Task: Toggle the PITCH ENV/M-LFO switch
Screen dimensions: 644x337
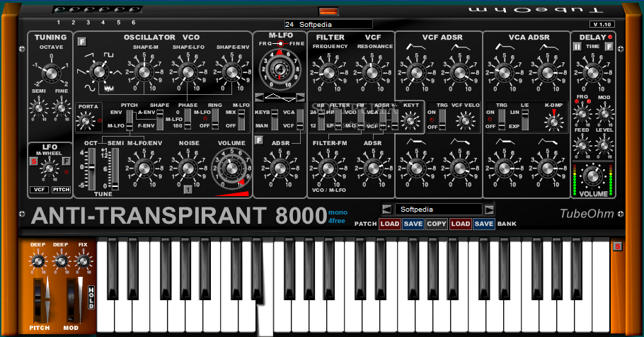Action: coord(130,119)
